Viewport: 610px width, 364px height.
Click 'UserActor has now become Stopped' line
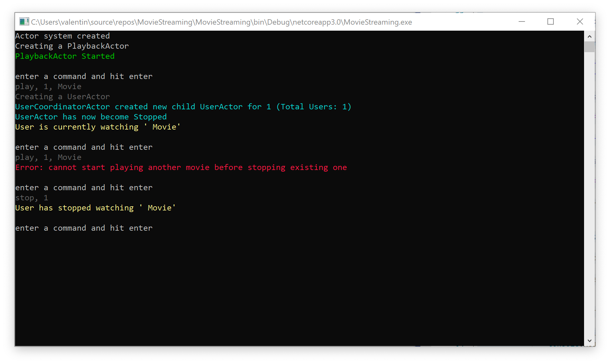(x=91, y=117)
